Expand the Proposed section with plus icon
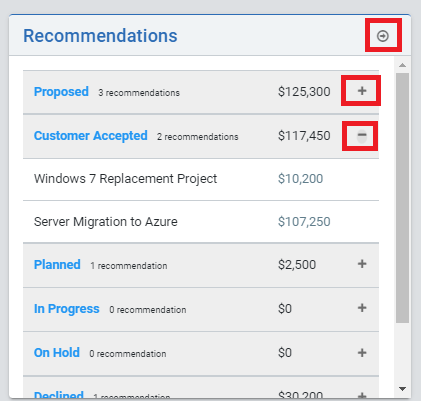421x401 pixels. click(x=362, y=91)
